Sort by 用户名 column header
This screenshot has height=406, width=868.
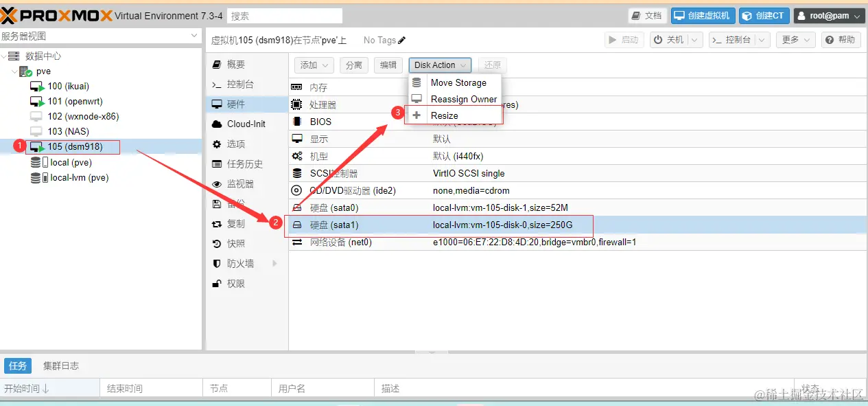(x=323, y=388)
